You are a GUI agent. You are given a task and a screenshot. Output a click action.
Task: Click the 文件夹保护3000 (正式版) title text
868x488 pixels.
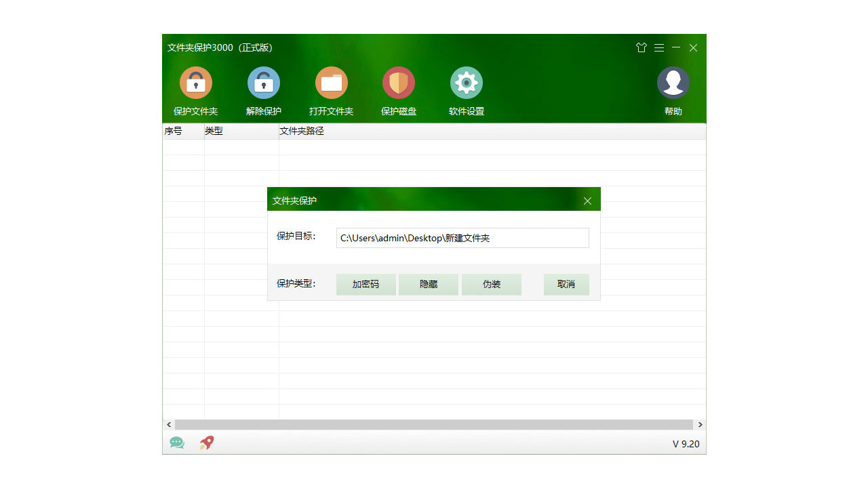tap(220, 47)
